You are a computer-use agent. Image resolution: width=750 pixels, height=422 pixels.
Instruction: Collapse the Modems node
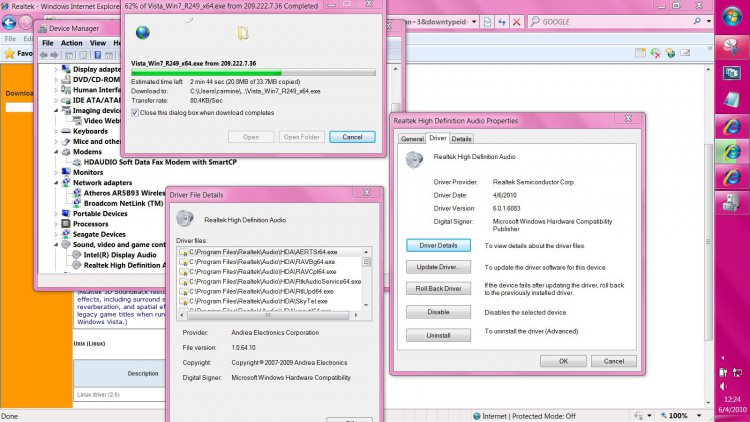pyautogui.click(x=56, y=152)
